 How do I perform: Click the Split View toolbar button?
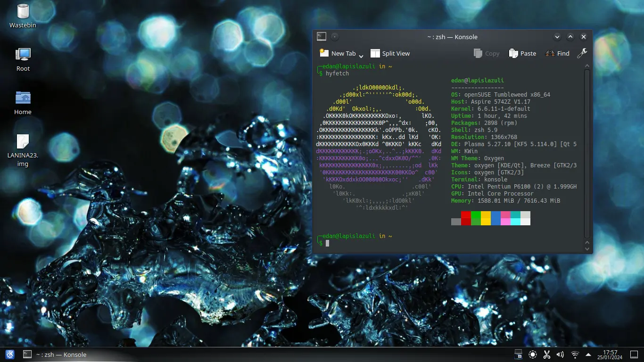click(x=390, y=53)
